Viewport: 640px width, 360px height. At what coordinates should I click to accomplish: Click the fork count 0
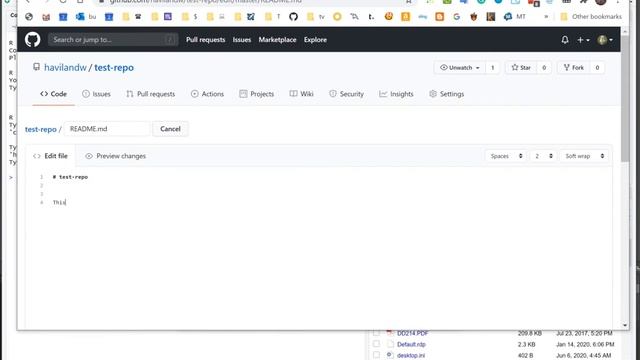[597, 68]
